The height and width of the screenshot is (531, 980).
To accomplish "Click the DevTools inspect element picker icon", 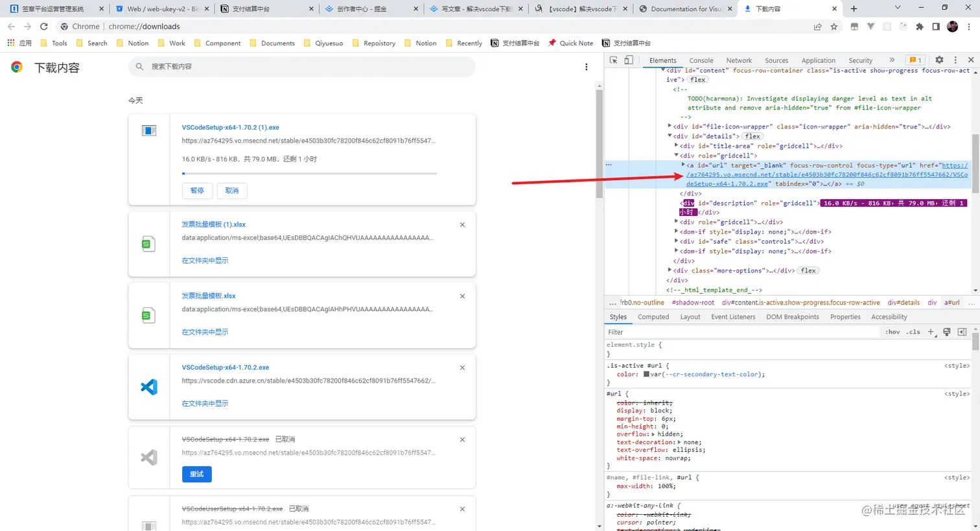I will (614, 60).
